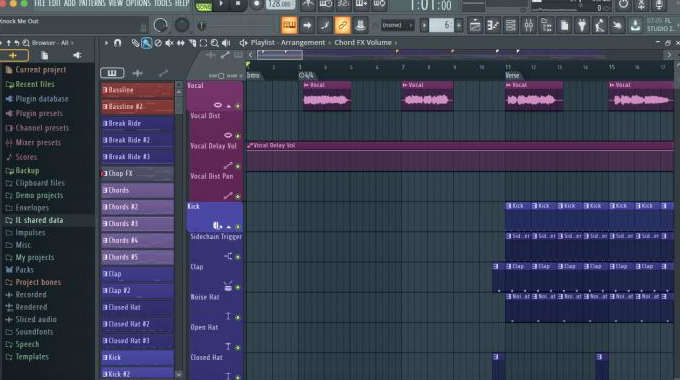Adjust the master volume knob
680x380 pixels.
pyautogui.click(x=160, y=26)
